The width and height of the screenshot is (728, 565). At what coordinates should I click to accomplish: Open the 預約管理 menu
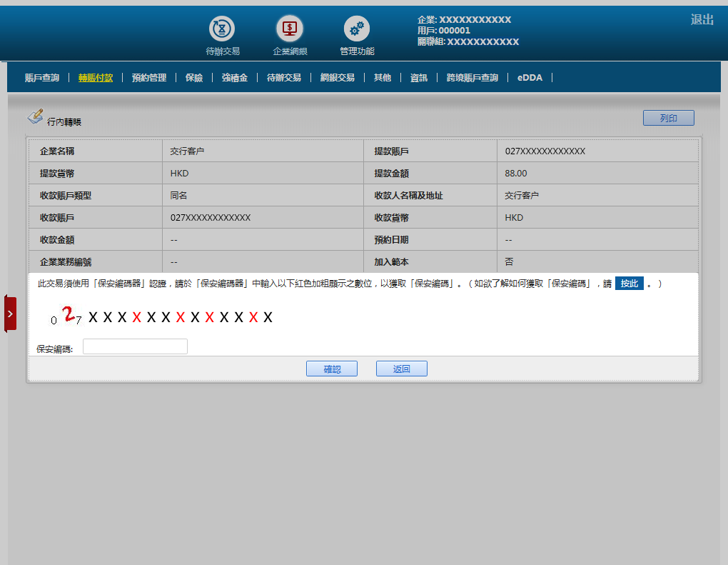point(149,78)
